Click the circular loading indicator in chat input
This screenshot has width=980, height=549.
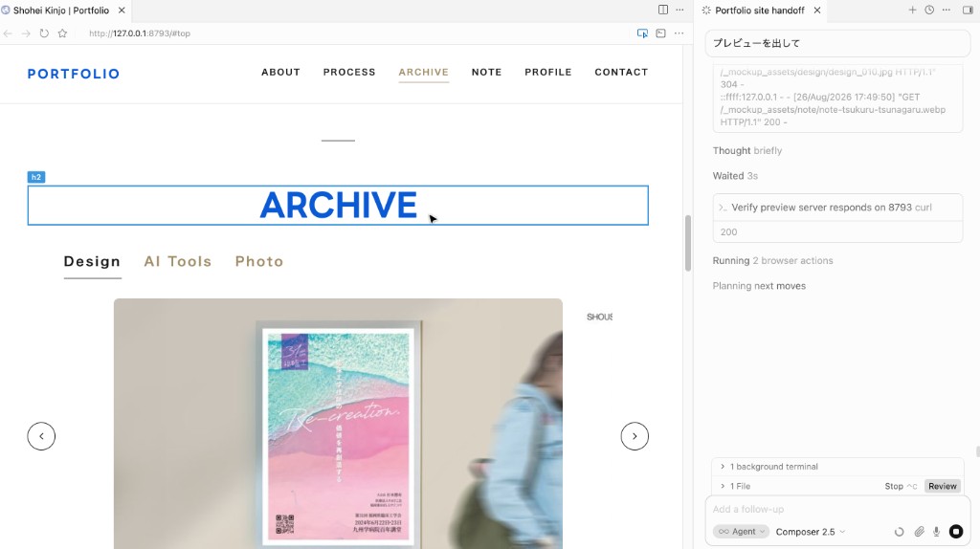coord(900,532)
